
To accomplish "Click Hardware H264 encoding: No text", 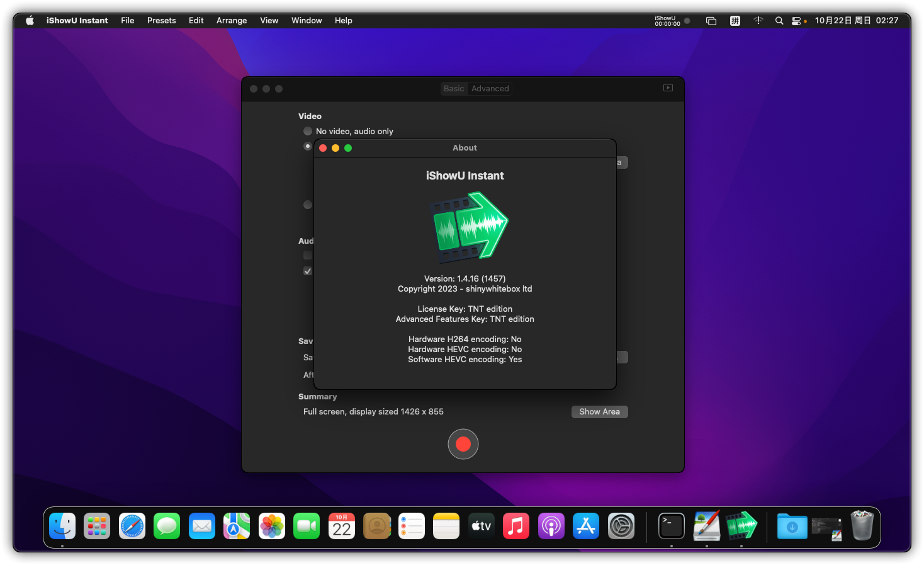I will (465, 339).
